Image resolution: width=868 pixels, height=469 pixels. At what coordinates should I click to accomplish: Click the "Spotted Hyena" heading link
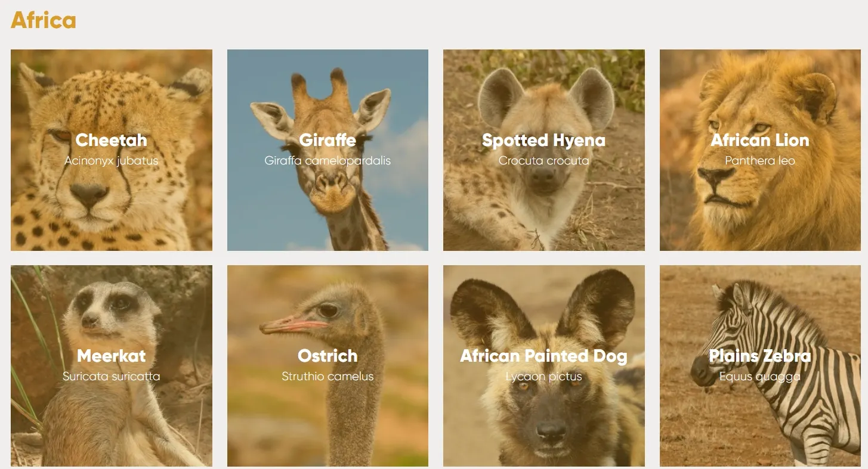pos(543,140)
